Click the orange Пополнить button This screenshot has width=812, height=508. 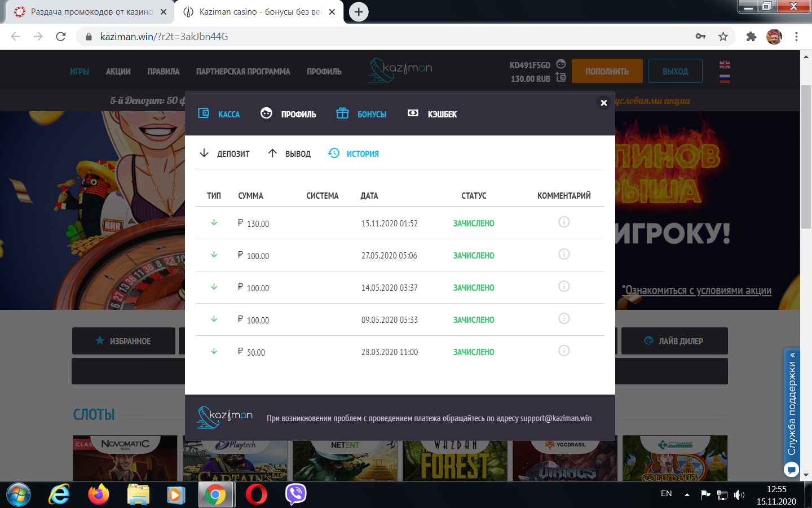pos(607,71)
